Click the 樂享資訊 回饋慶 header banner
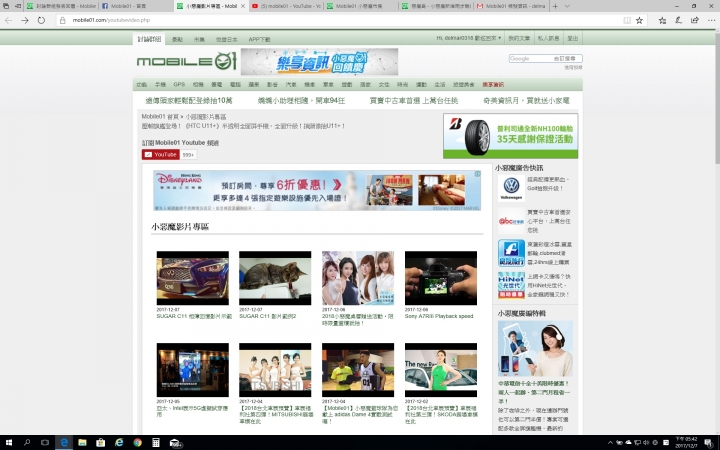 319,62
